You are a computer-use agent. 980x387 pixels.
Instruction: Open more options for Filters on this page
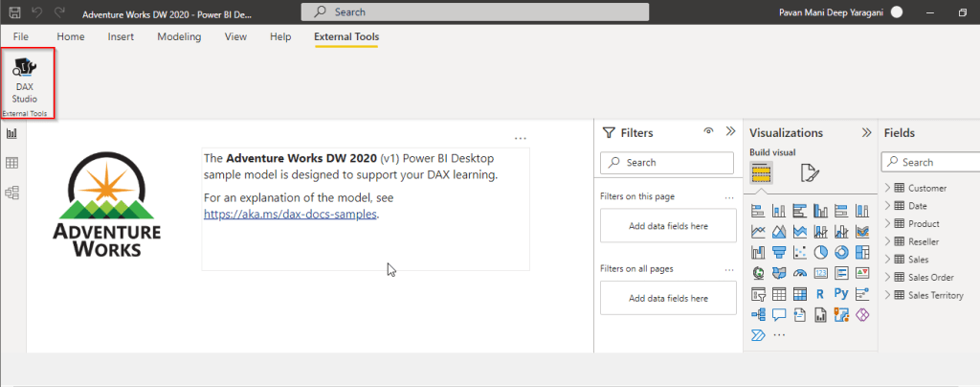tap(729, 196)
